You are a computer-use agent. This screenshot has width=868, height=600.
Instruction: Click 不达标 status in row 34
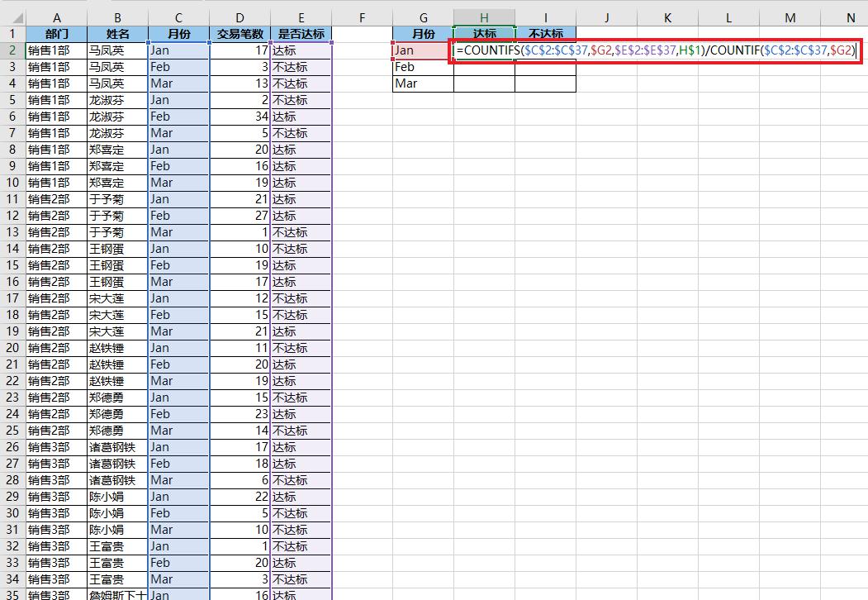click(x=301, y=579)
